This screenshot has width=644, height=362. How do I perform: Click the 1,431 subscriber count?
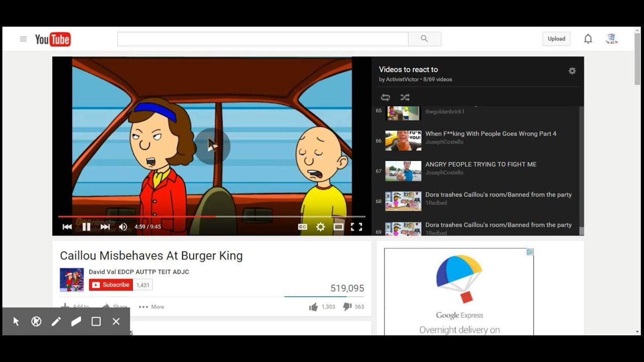click(143, 285)
